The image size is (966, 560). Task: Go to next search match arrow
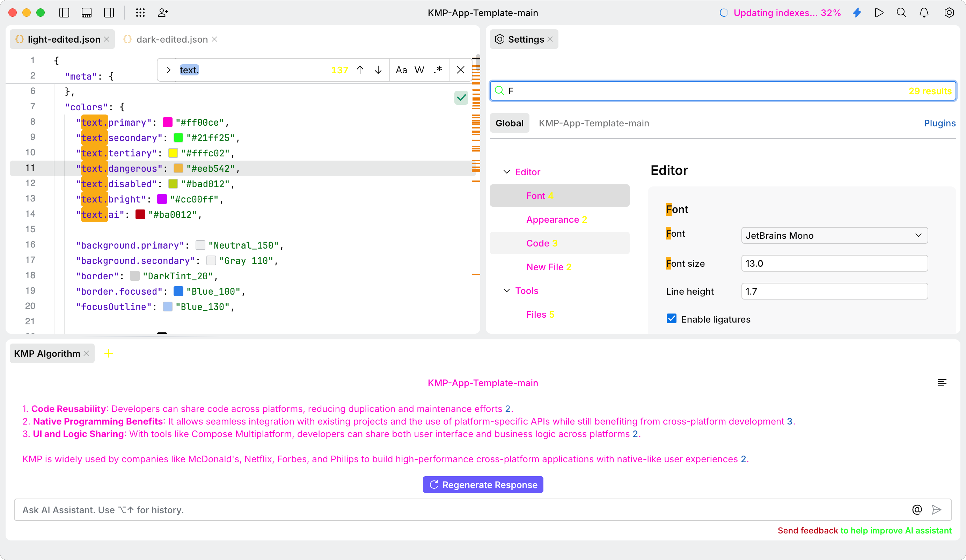(x=378, y=70)
